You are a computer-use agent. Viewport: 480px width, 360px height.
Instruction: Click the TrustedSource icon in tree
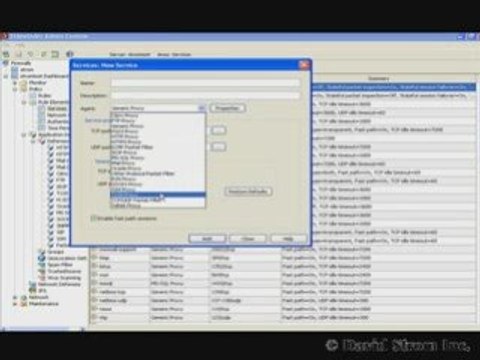42,271
